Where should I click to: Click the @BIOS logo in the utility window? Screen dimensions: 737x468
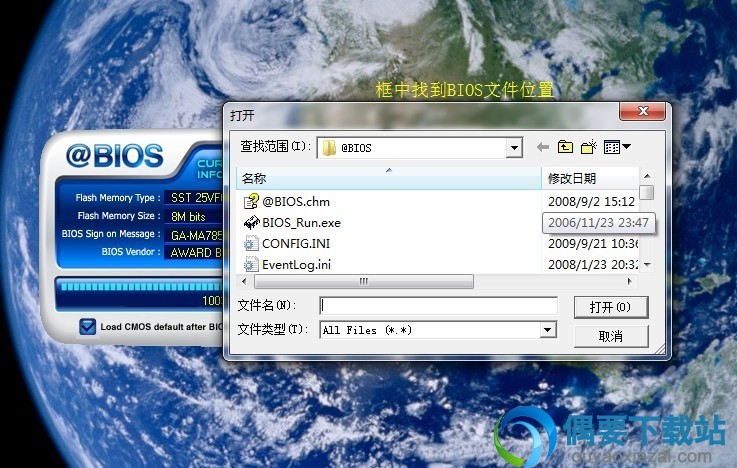(x=115, y=156)
